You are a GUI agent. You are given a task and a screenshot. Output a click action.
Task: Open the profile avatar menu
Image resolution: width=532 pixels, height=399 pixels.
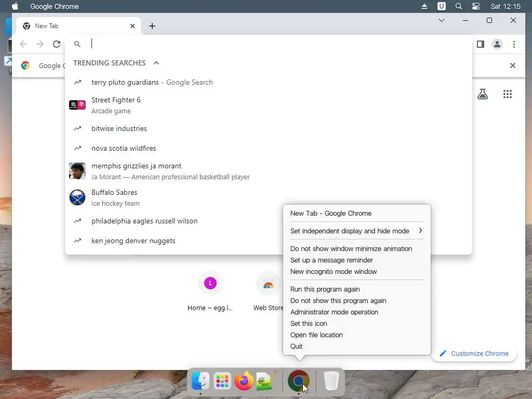(497, 44)
